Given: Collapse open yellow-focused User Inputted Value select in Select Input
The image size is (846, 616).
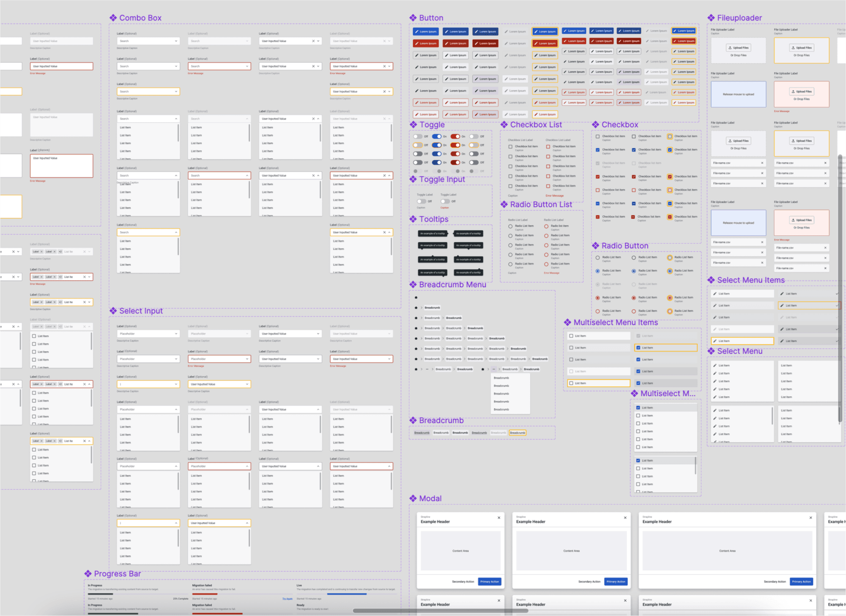Looking at the screenshot, I should tap(247, 523).
